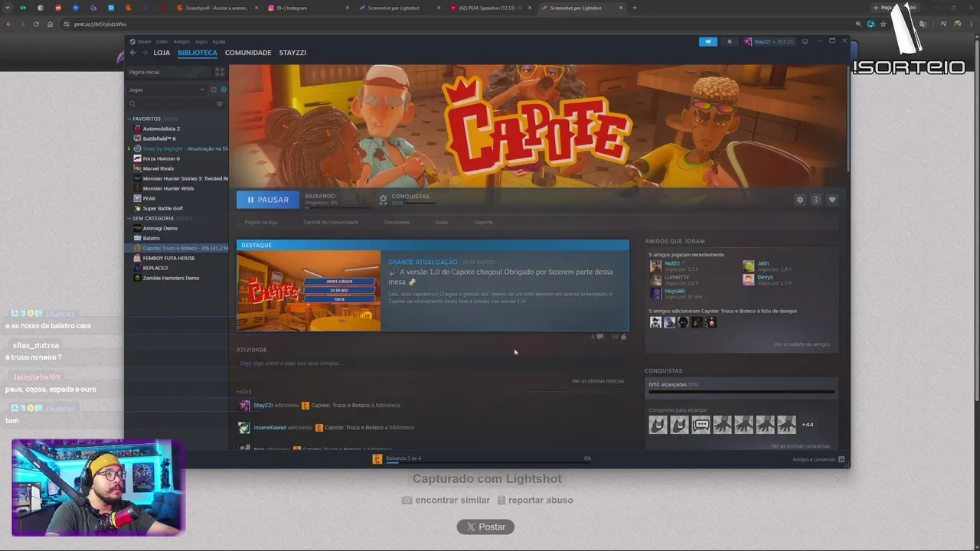Toggle the ready-to-play filter icon

223,90
